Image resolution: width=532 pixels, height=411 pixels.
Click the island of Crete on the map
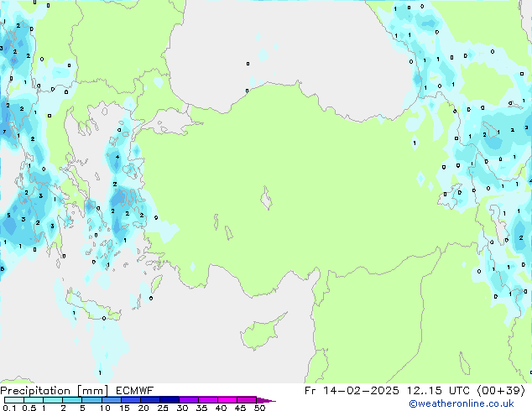click(x=95, y=309)
